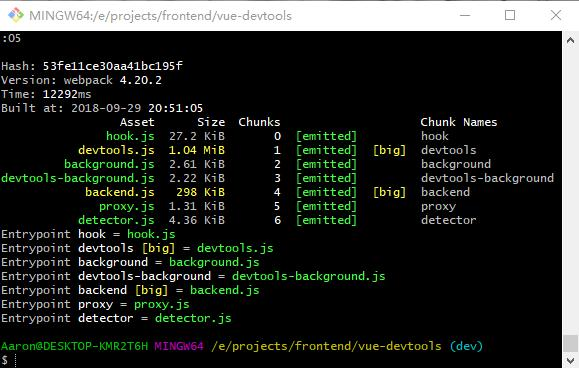Click the scrollbar down arrow
Viewport: 579px width, 368px height.
pyautogui.click(x=570, y=360)
